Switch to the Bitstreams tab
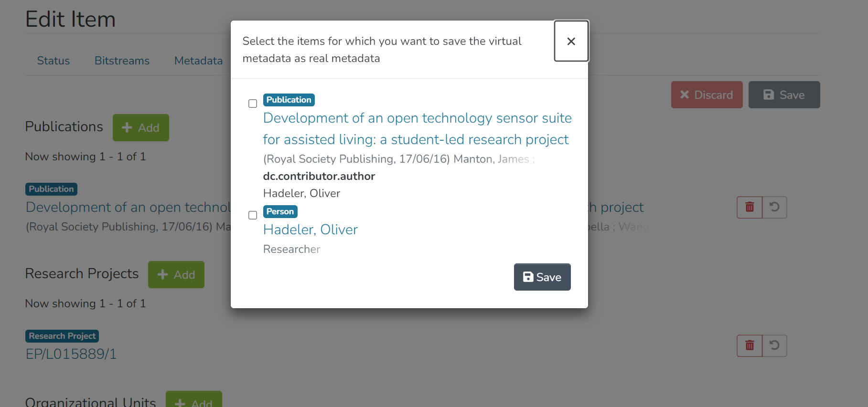This screenshot has width=868, height=407. tap(122, 61)
